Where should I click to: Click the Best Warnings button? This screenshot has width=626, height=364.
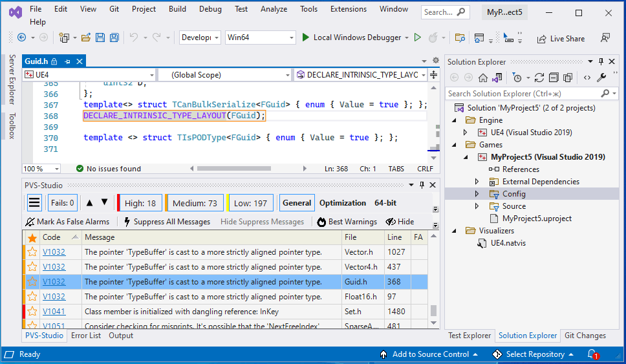click(x=347, y=222)
